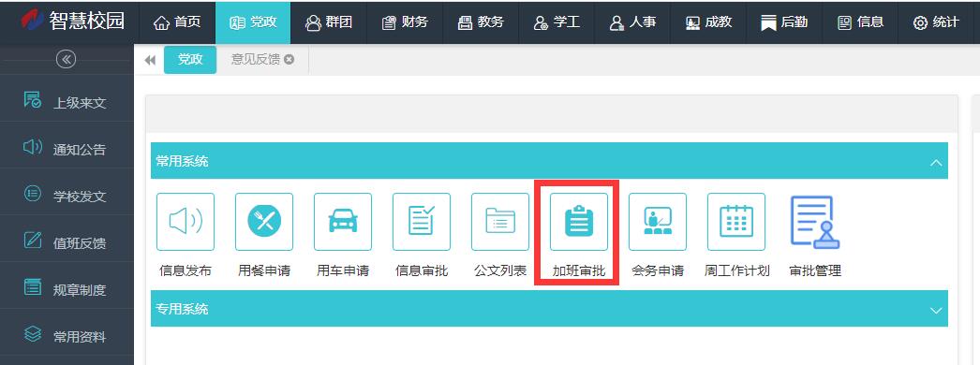Click the 专用系统 header title
980x365 pixels.
point(182,309)
